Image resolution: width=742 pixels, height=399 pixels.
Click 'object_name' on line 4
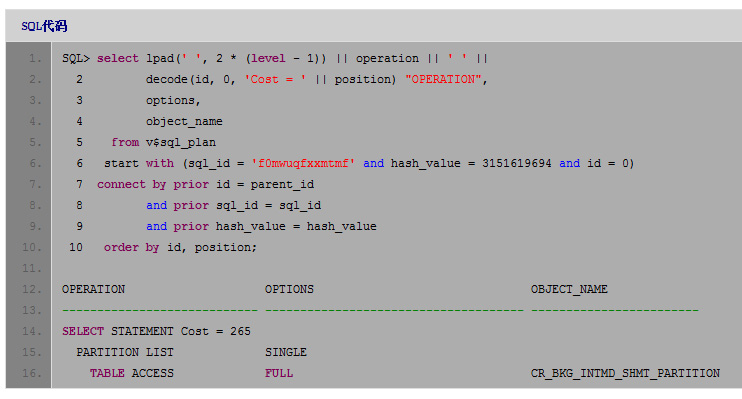click(x=184, y=122)
